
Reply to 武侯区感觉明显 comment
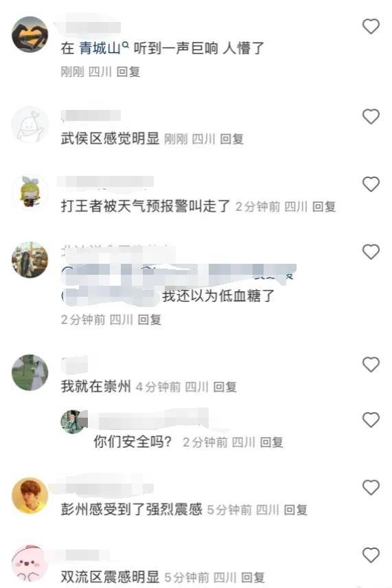pyautogui.click(x=231, y=139)
